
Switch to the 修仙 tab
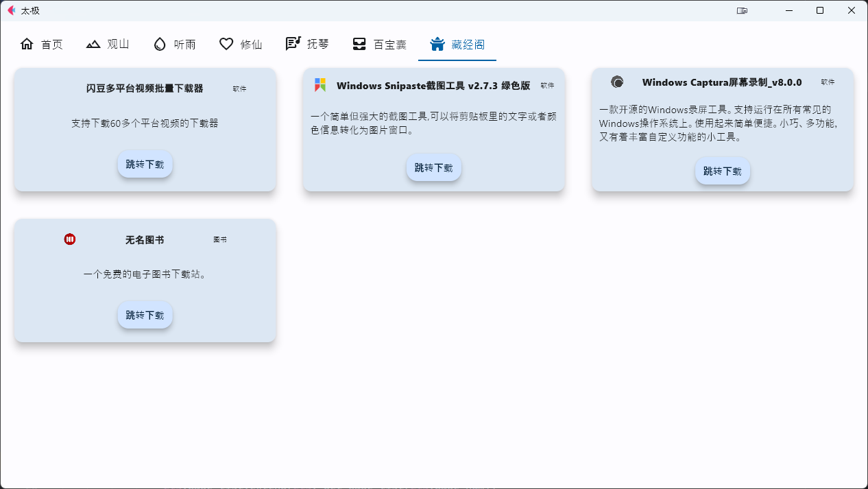[241, 43]
